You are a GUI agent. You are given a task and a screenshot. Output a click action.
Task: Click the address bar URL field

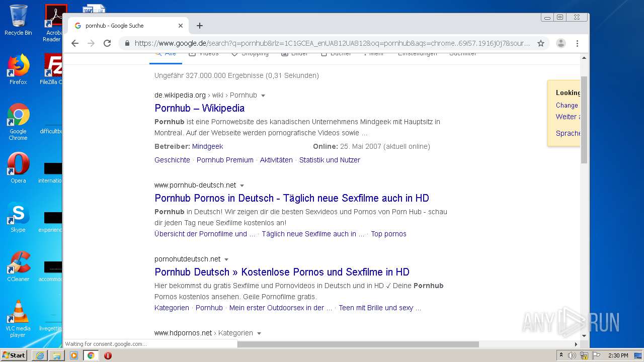click(x=332, y=43)
